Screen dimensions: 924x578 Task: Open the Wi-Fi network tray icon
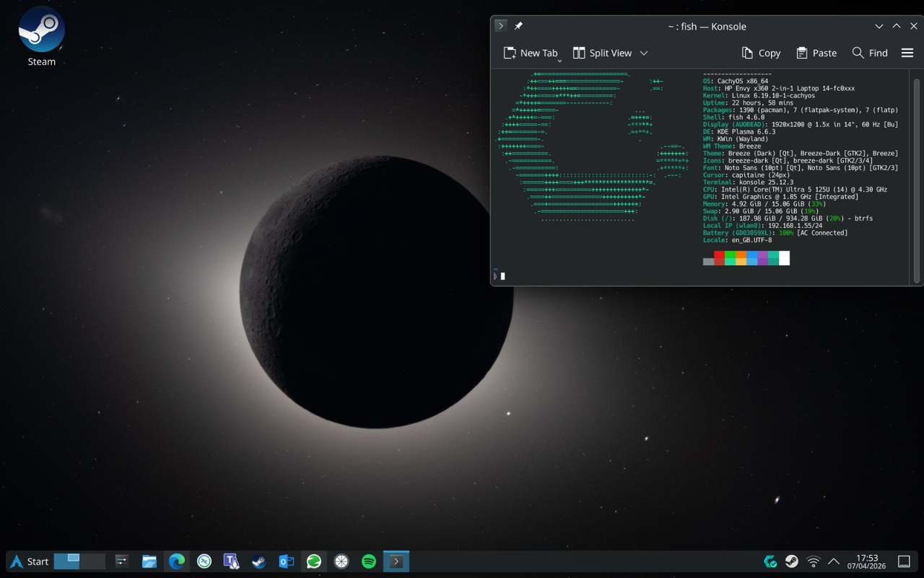click(x=814, y=561)
